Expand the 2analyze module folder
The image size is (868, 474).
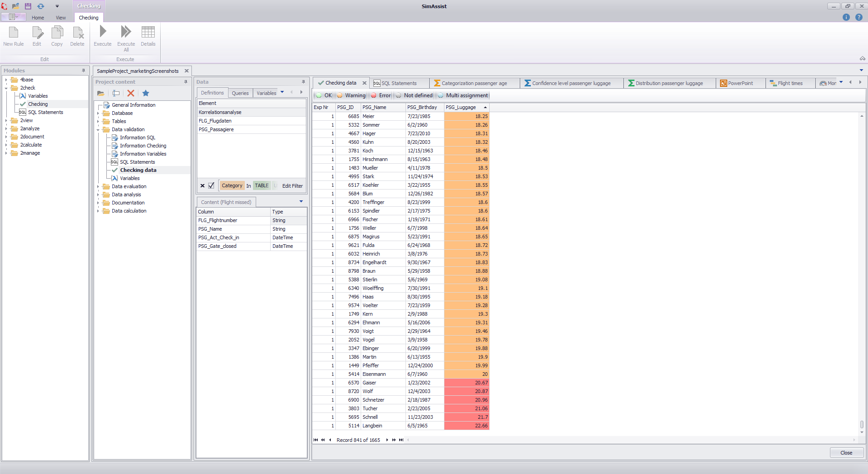coord(6,128)
